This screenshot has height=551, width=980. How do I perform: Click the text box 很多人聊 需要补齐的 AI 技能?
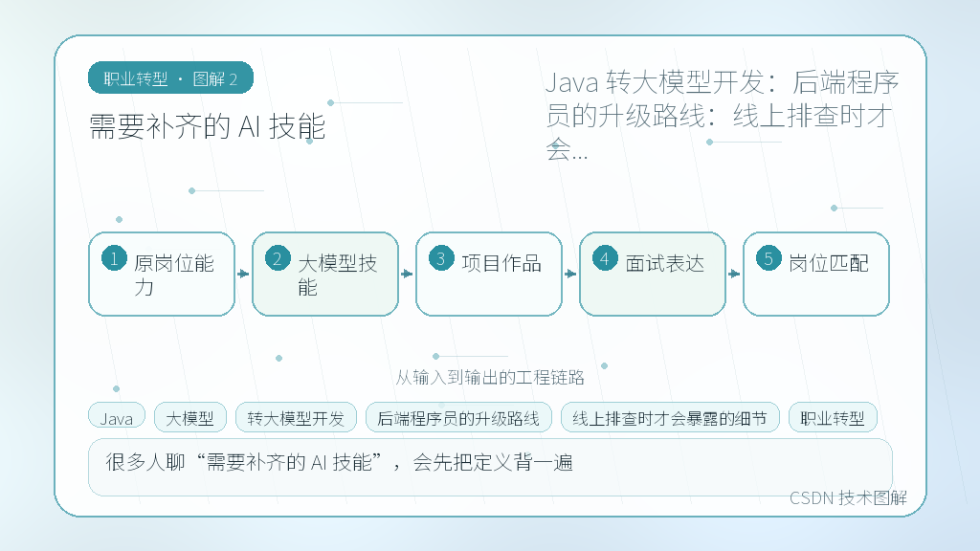(x=490, y=467)
